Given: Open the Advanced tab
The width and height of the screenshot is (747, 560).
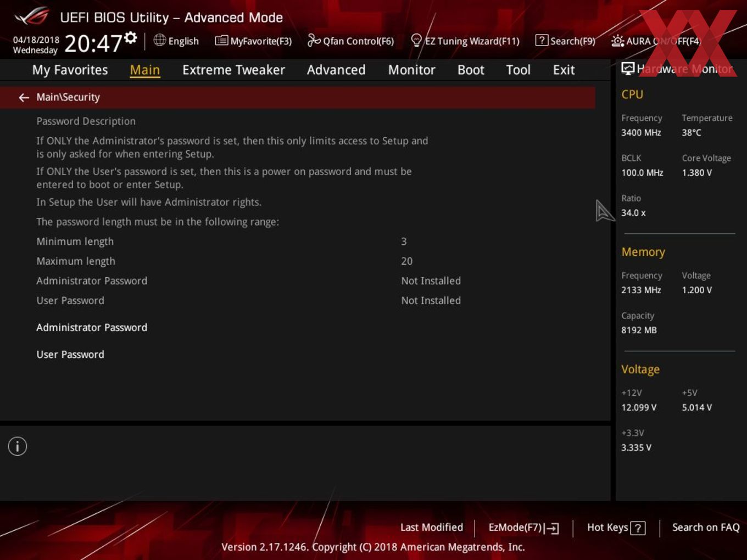Looking at the screenshot, I should 336,70.
